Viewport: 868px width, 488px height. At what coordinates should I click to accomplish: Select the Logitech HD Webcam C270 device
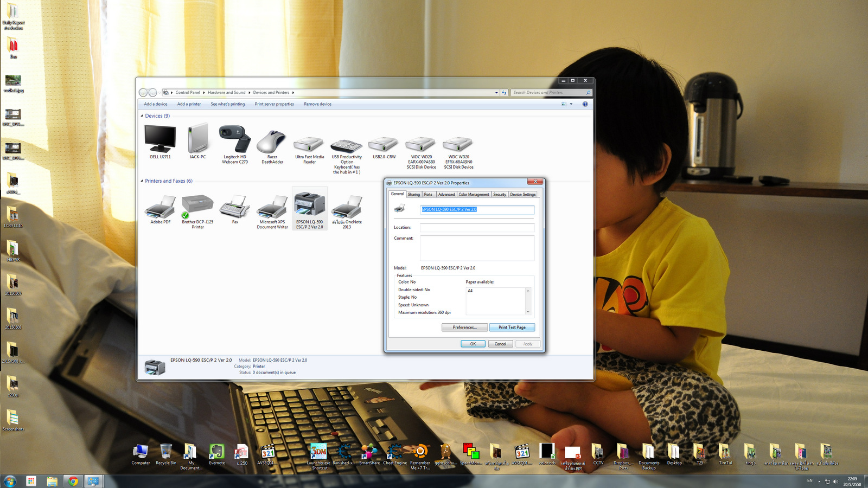[x=235, y=144]
